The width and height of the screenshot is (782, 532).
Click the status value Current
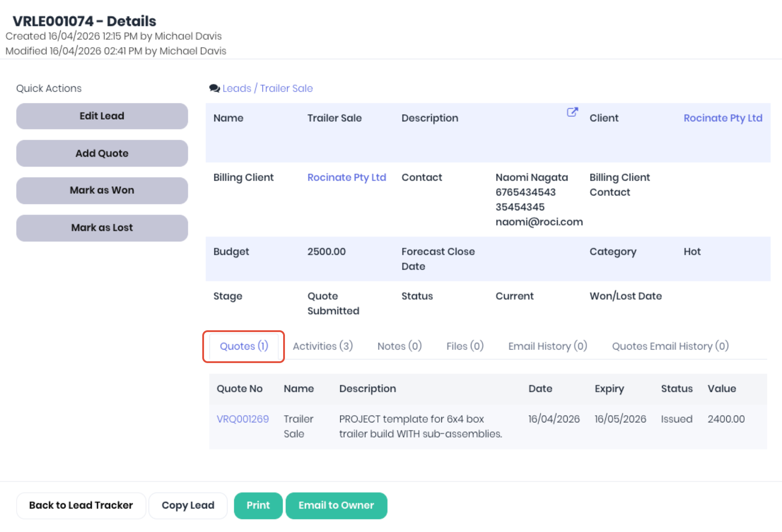(x=514, y=296)
